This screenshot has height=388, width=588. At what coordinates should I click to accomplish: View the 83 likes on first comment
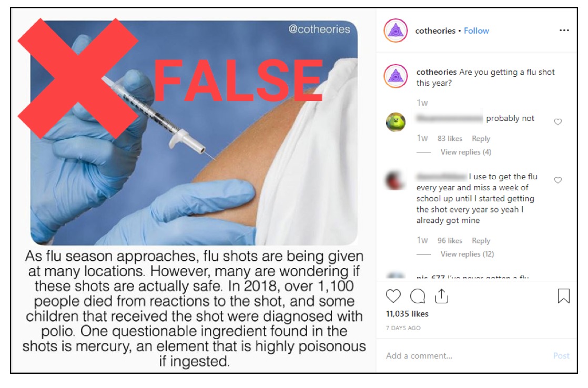point(450,138)
